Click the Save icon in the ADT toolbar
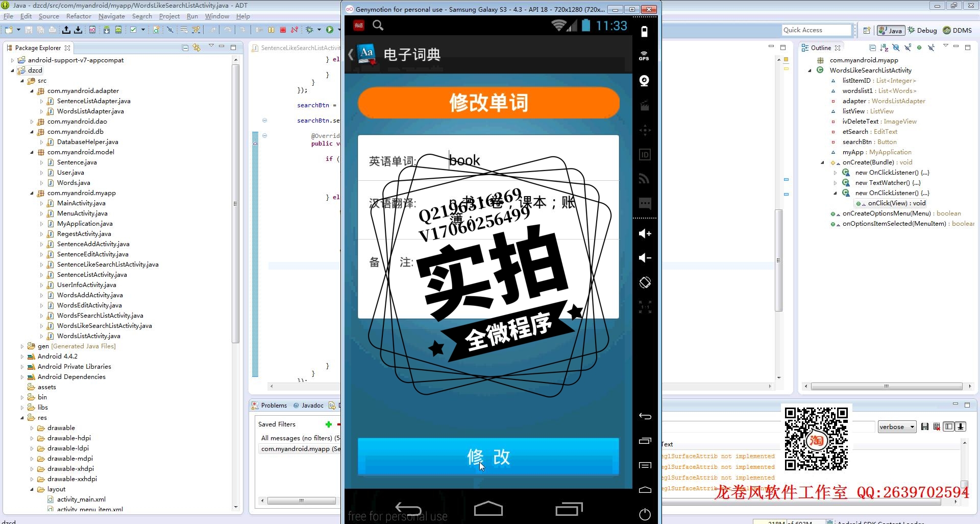 (29, 30)
